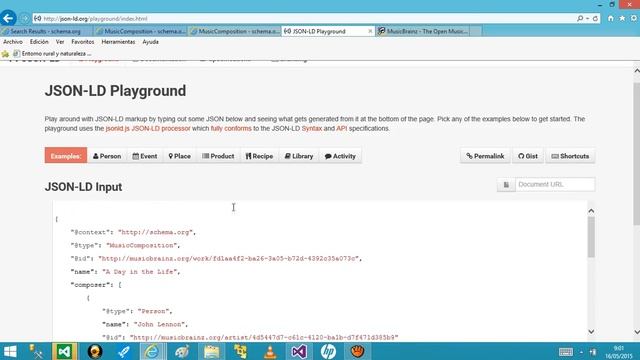The width and height of the screenshot is (640, 360).
Task: Load the Event example
Action: click(145, 156)
